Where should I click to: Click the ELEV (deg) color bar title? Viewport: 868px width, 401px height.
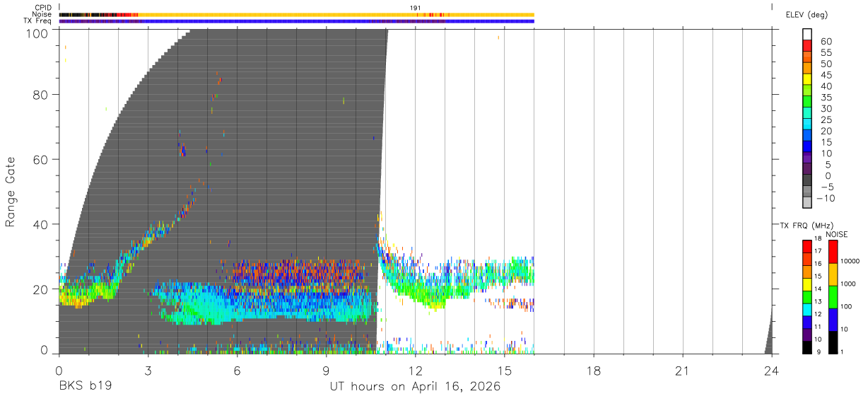pos(807,15)
